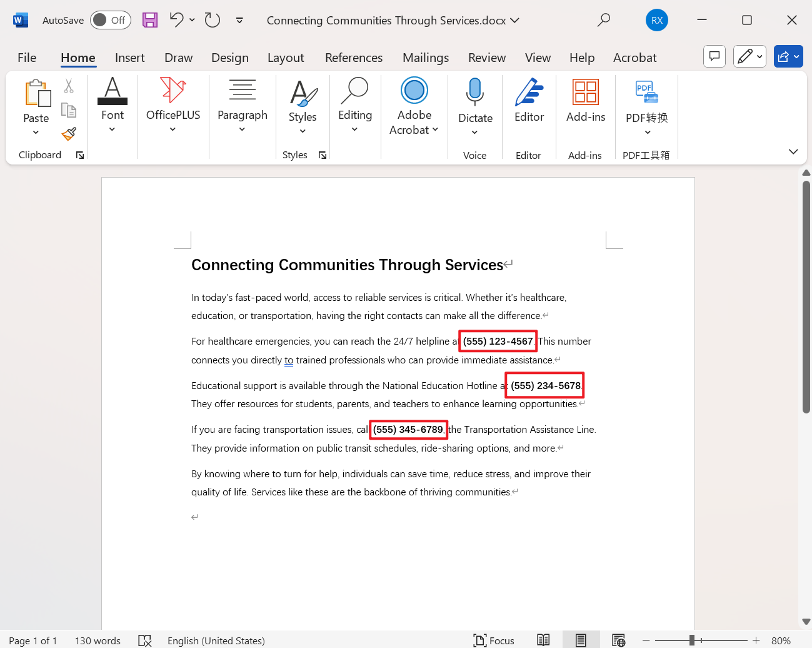This screenshot has height=648, width=812.
Task: Switch view to Web Layout
Action: pos(618,640)
